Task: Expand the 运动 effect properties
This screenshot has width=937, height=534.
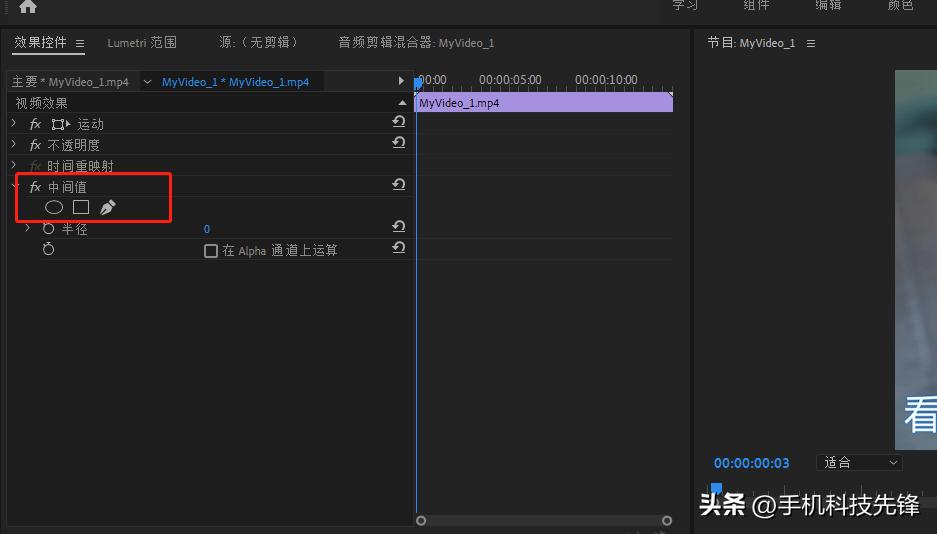Action: pyautogui.click(x=14, y=123)
